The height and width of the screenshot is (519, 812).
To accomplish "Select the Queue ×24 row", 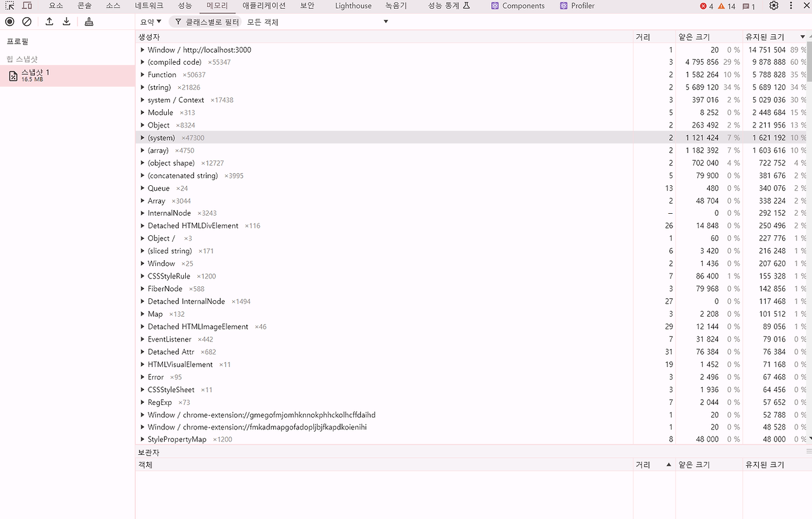I will coord(471,188).
